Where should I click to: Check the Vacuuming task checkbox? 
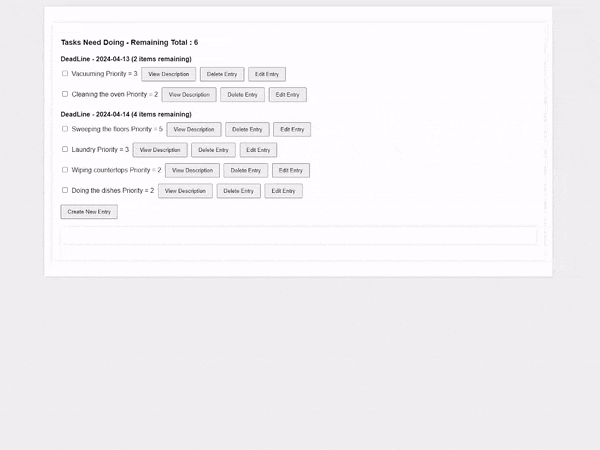point(65,73)
